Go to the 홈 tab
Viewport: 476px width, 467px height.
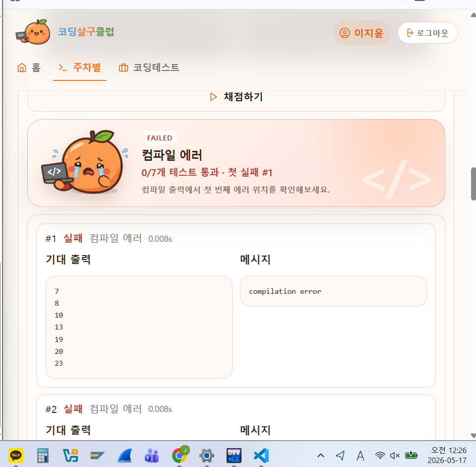(29, 67)
